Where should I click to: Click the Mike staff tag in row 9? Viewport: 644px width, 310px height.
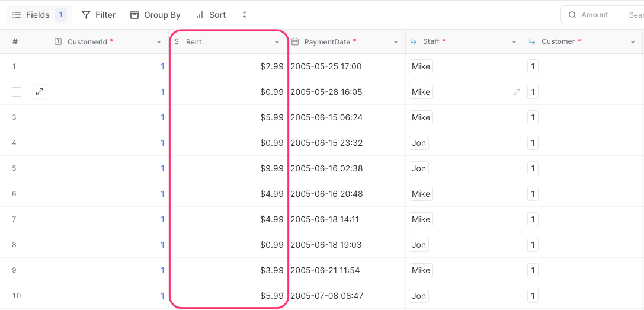tap(421, 270)
